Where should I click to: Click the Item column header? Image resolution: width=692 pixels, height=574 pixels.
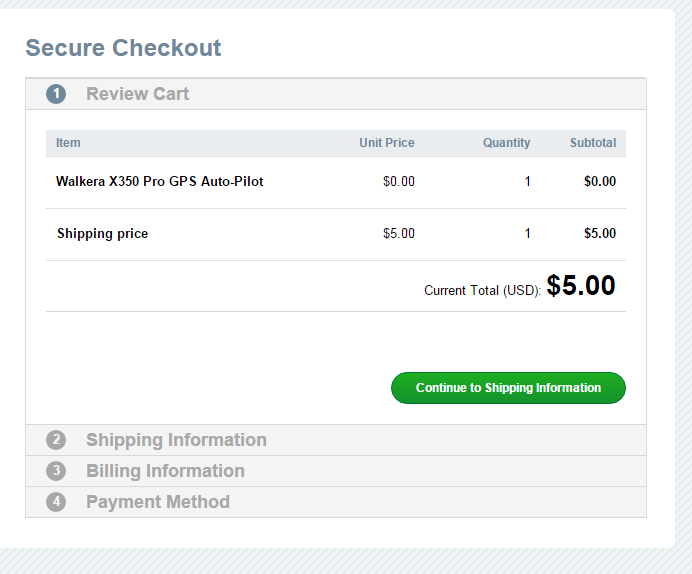(68, 143)
